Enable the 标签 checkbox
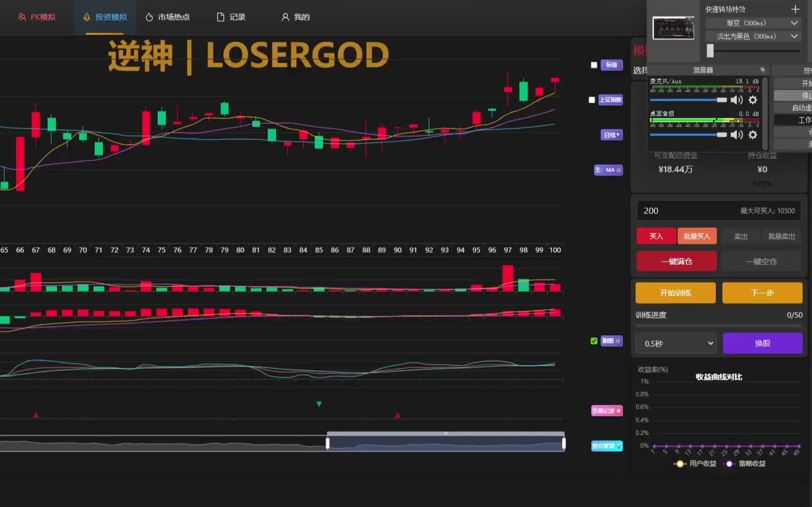812x507 pixels. coord(594,65)
